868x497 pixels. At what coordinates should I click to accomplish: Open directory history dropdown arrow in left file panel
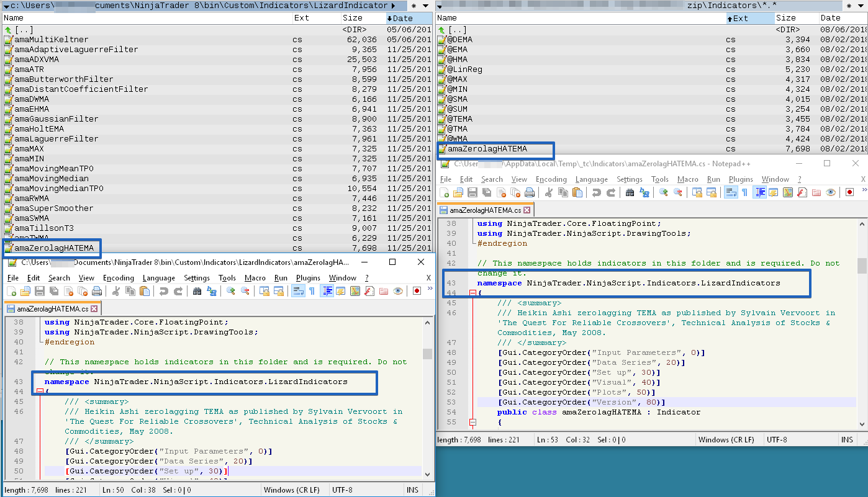tap(425, 6)
